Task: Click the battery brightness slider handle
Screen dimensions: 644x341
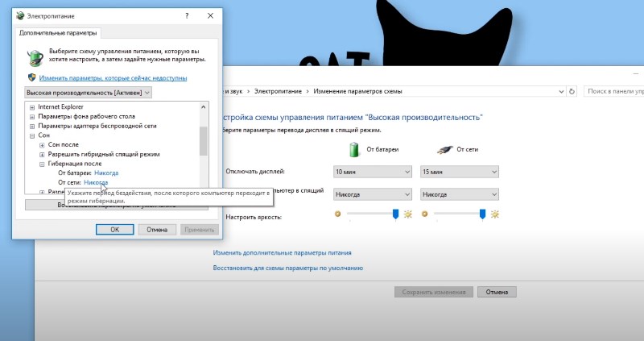Action: point(395,214)
